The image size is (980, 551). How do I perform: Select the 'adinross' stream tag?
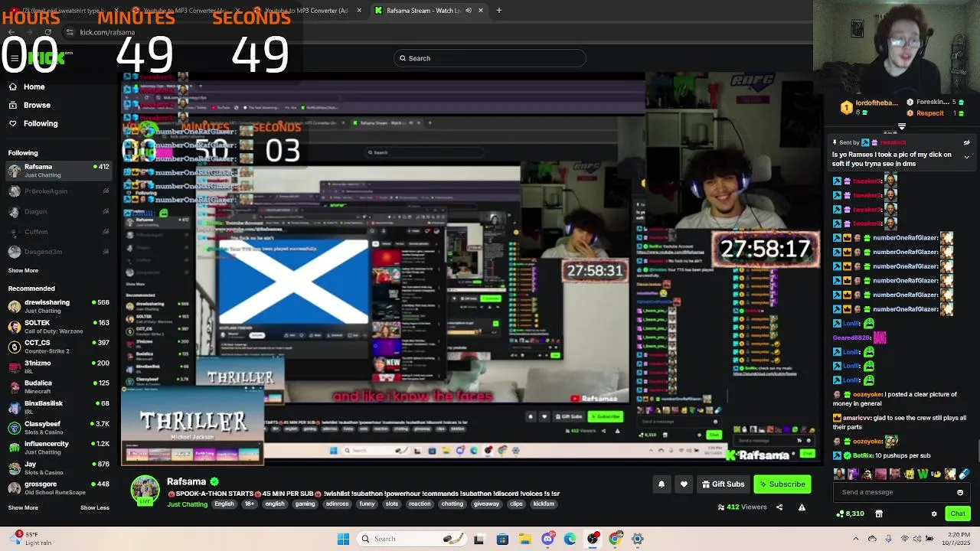[338, 504]
